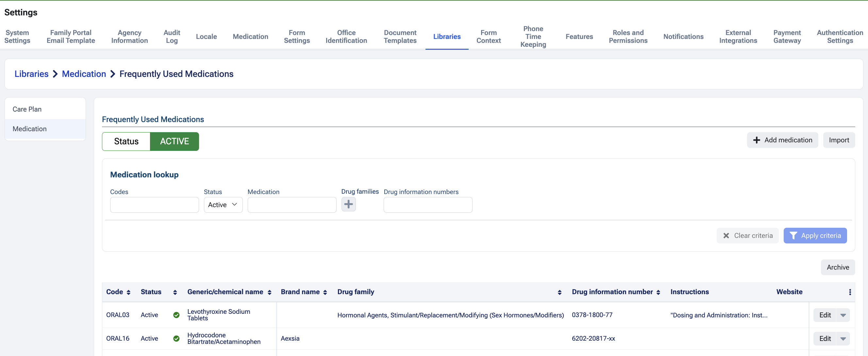Image resolution: width=868 pixels, height=356 pixels.
Task: Click Apply criteria button
Action: 815,236
